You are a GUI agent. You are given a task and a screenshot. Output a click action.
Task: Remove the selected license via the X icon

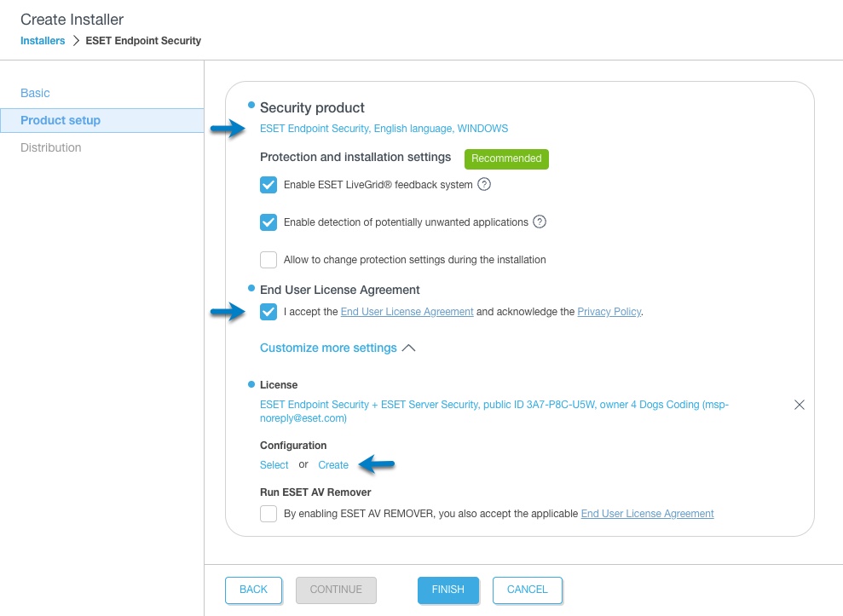(x=799, y=405)
